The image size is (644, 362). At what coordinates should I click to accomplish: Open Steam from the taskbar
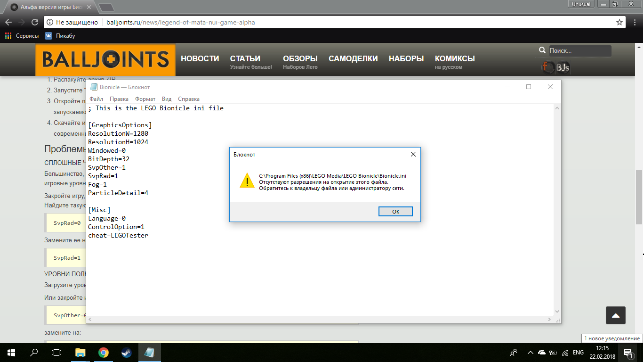[x=127, y=352]
